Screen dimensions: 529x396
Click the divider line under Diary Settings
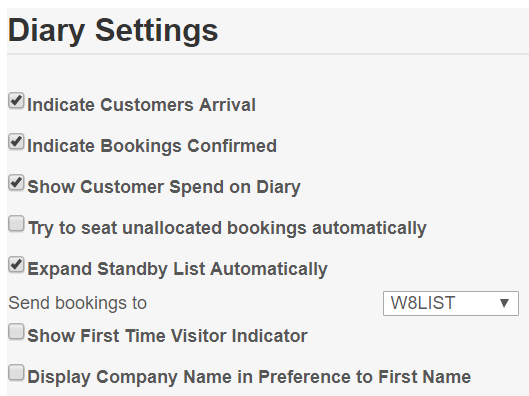tap(268, 54)
